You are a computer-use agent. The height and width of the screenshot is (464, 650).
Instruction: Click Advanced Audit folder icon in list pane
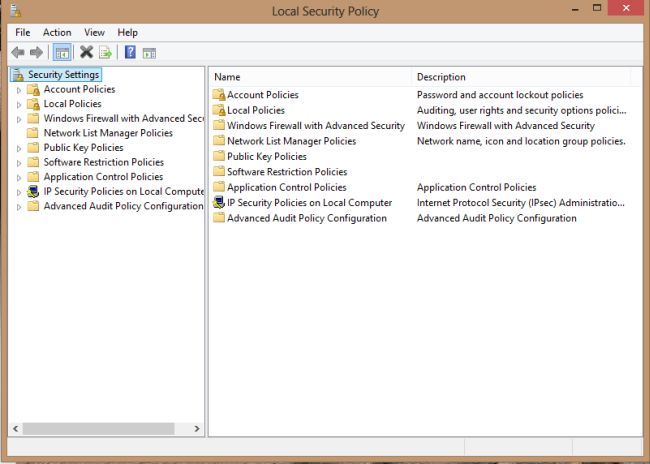tap(218, 218)
